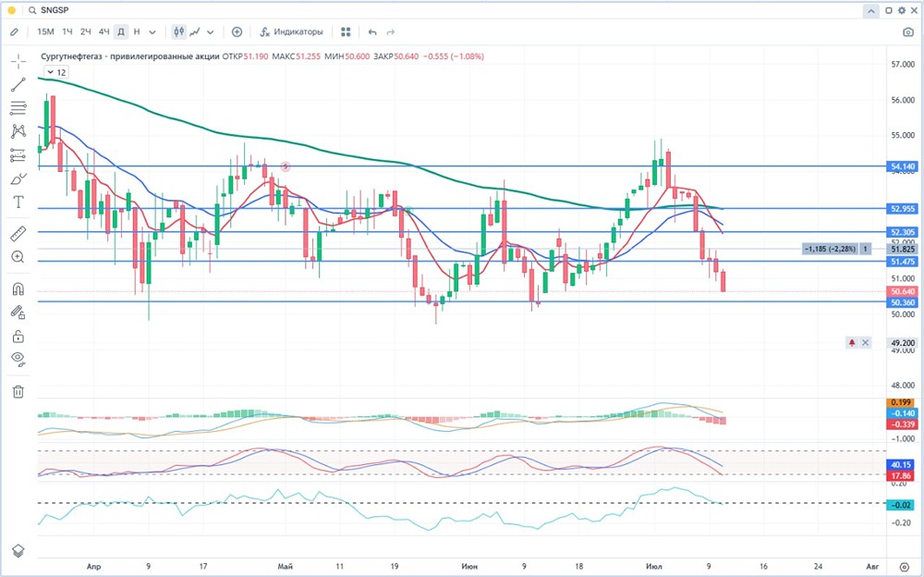Open the Индикаторы indicators button

(291, 31)
